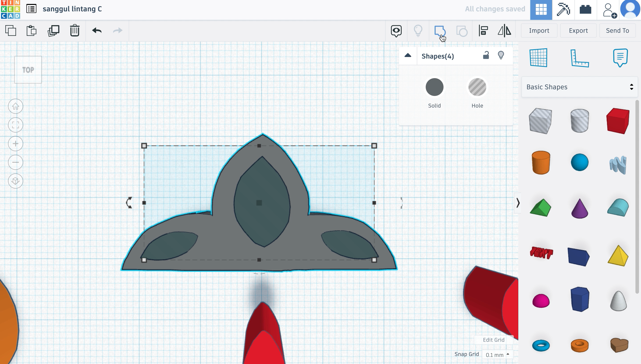Pick the blue Torus shape
The height and width of the screenshot is (364, 641).
click(541, 346)
